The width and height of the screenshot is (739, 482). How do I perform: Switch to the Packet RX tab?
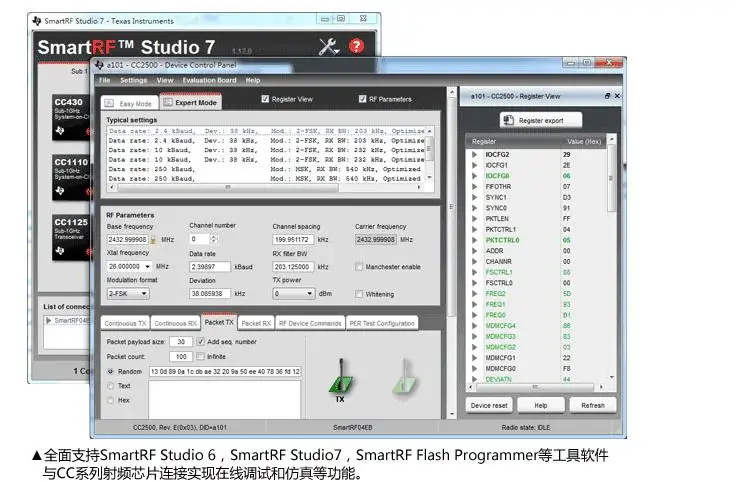pos(256,323)
